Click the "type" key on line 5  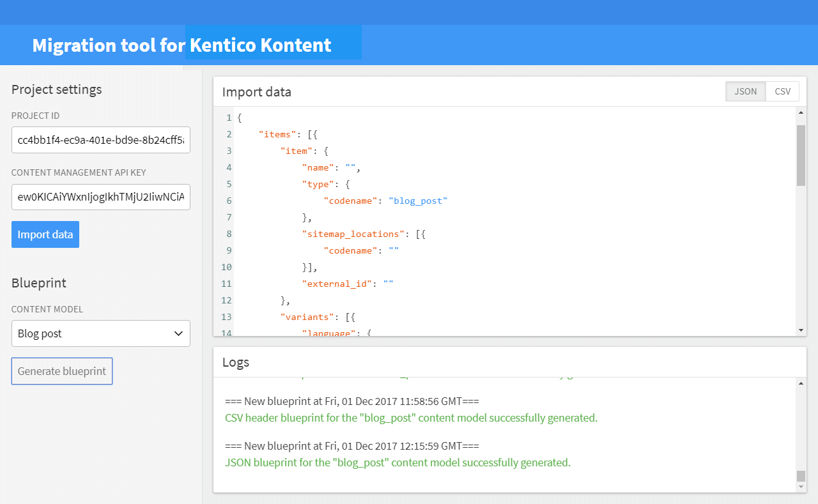(318, 184)
